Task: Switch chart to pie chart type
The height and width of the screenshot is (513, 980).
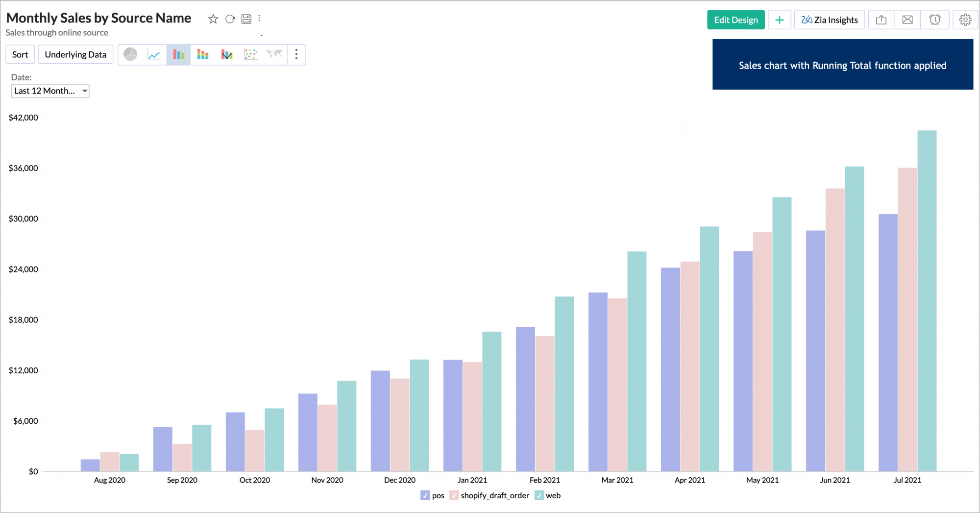Action: tap(130, 54)
